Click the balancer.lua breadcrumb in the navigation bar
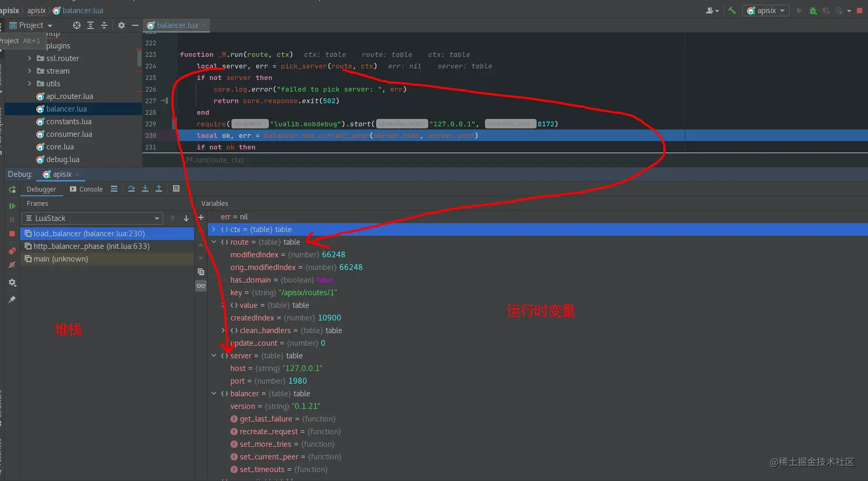Screen dimensions: 868x481 coord(78,11)
